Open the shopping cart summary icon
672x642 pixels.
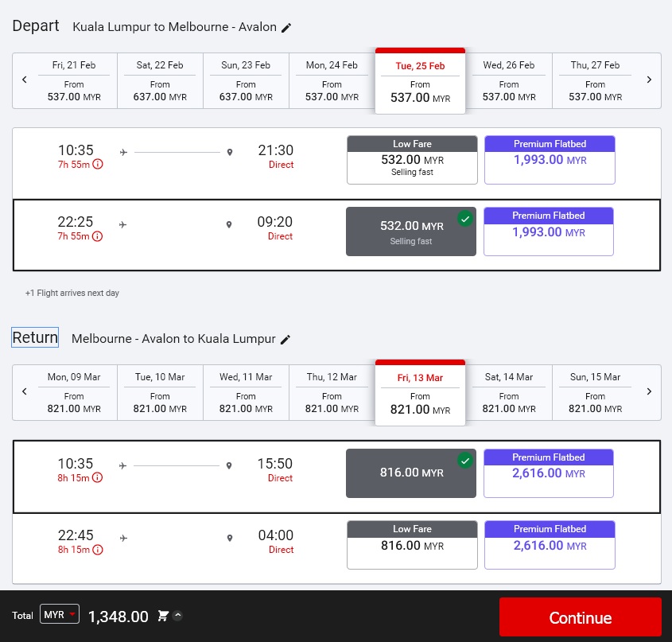163,616
